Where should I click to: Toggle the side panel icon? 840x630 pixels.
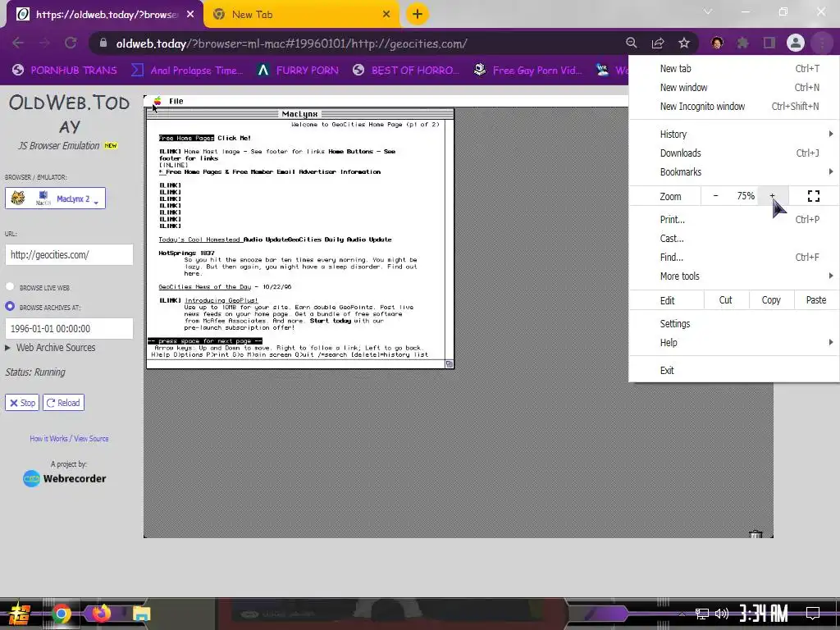coord(769,43)
